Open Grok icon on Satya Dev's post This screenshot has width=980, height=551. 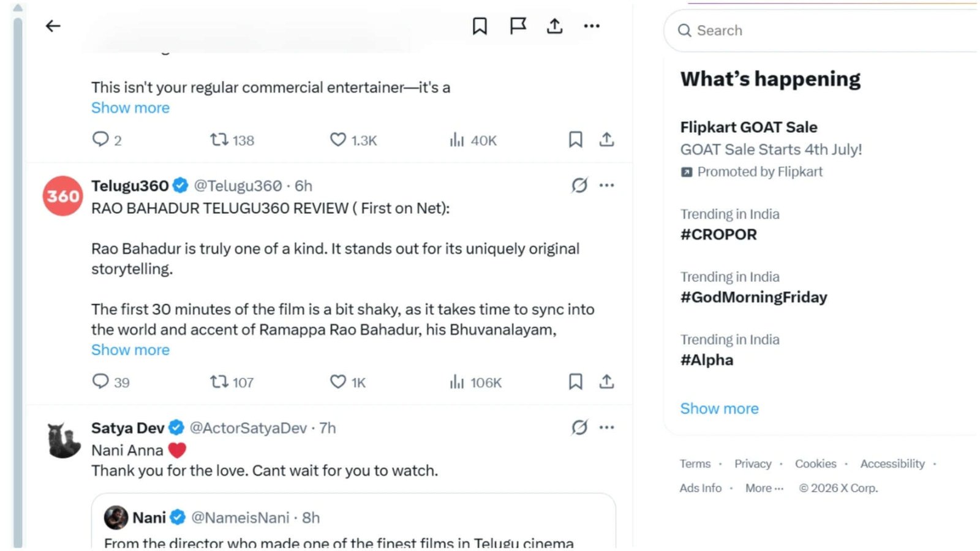[579, 427]
